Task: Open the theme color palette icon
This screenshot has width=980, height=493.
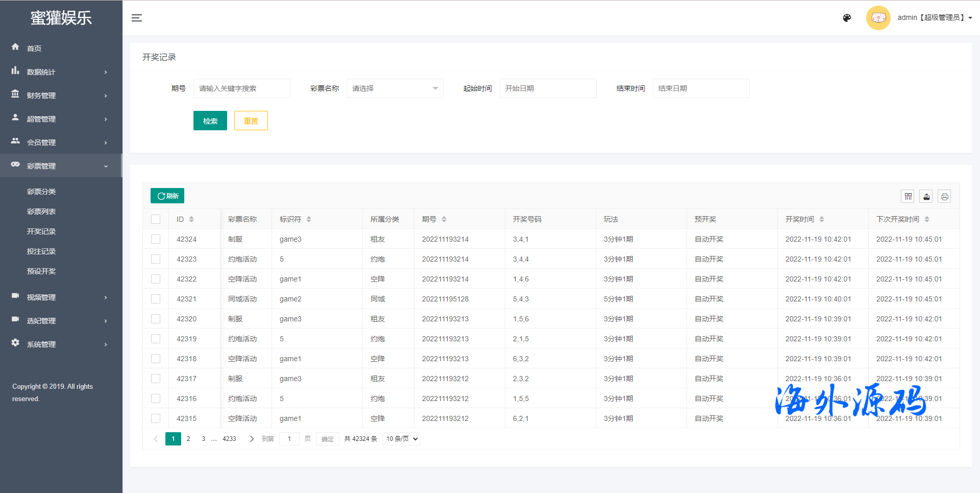Action: point(847,18)
